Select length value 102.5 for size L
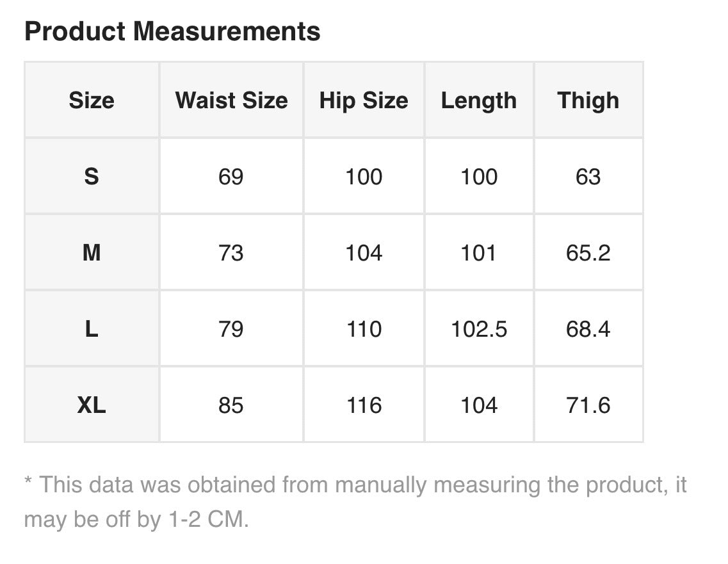 [x=479, y=329]
